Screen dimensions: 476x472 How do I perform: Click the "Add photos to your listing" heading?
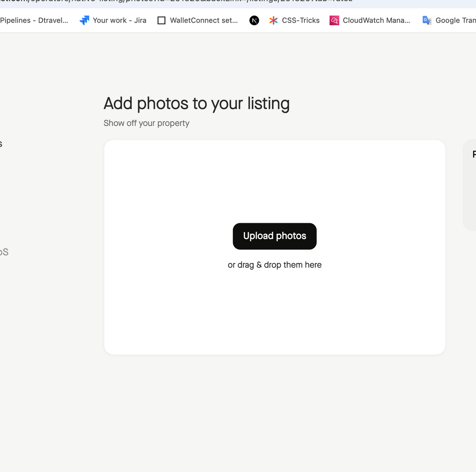pyautogui.click(x=197, y=104)
